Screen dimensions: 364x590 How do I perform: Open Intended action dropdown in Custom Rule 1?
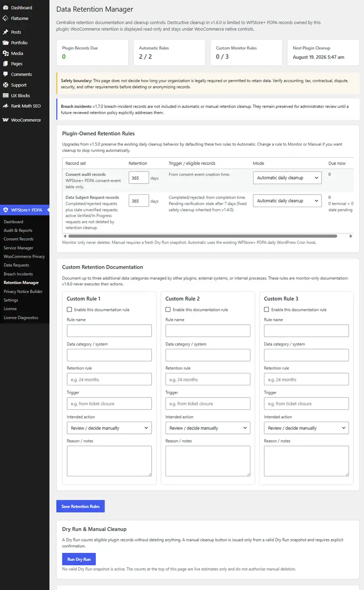(x=109, y=428)
